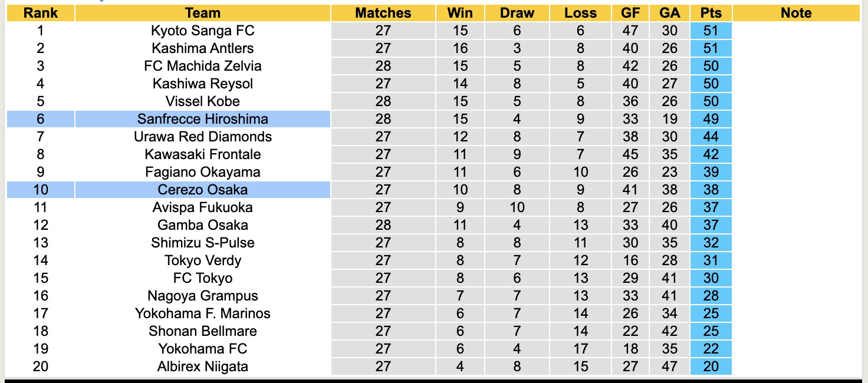868x383 pixels.
Task: Select the Draw column header
Action: [517, 13]
